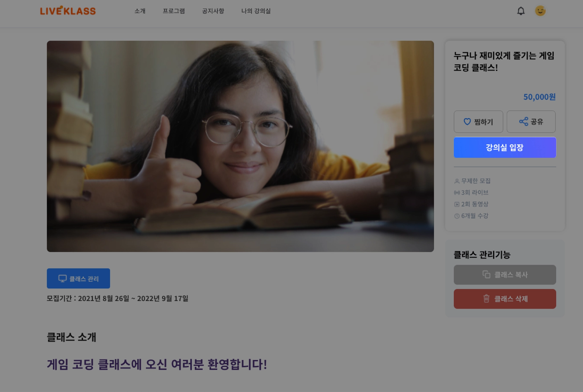Screen dimensions: 583x392
Task: Click the share icon in 공유
Action: 523,122
